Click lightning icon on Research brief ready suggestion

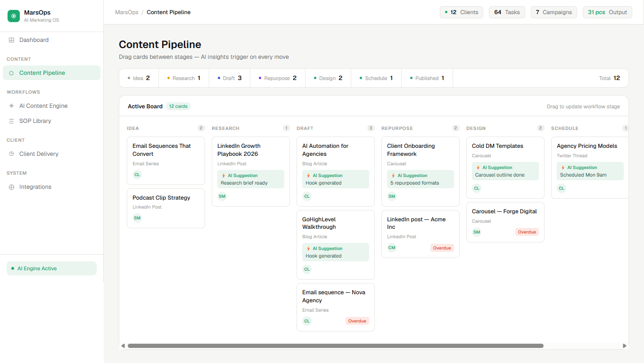pos(223,176)
